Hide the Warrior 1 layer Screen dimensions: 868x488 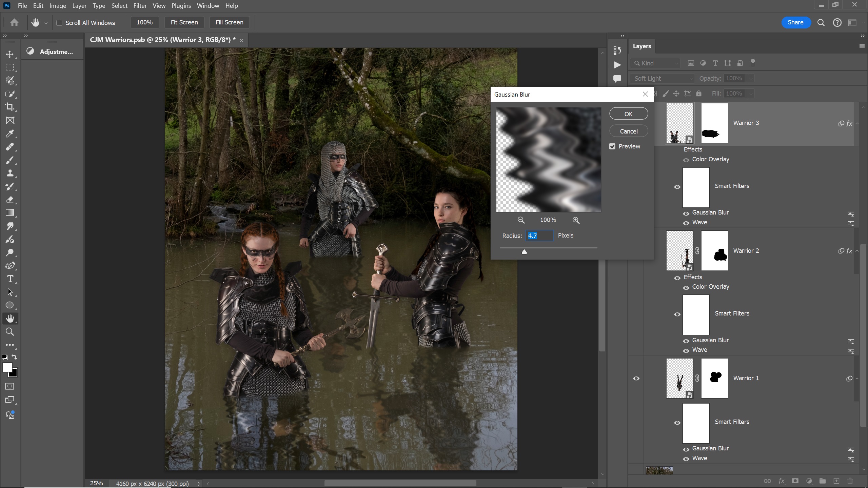[636, 378]
